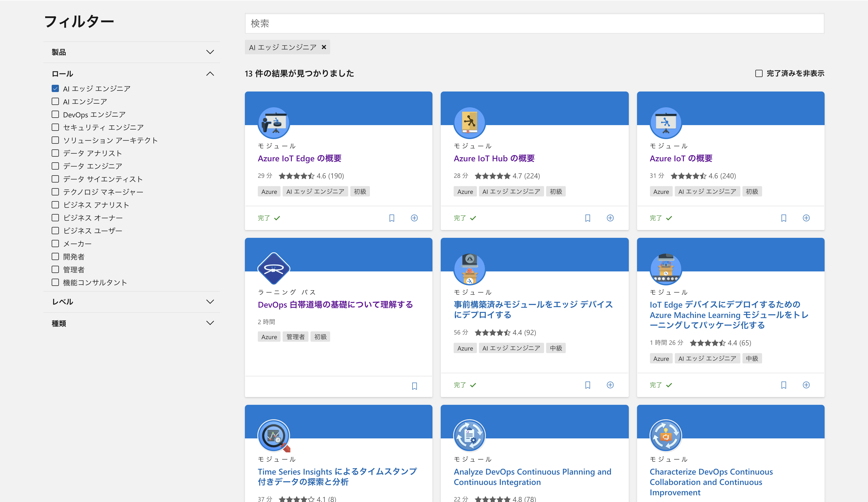Bookmark the DevOps 白帯道場 learning path
This screenshot has width=868, height=502.
point(414,386)
